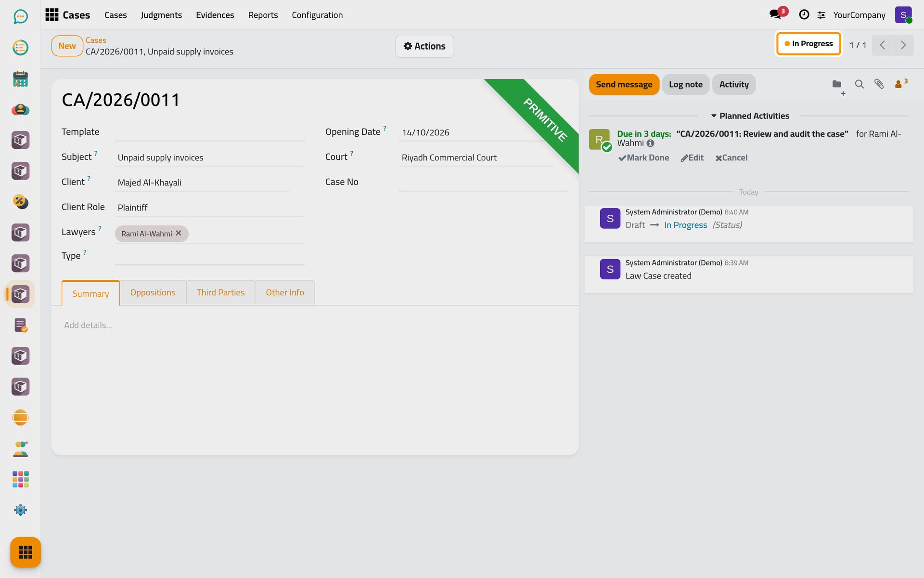This screenshot has width=924, height=578.
Task: Click activity info icon next to Wahmi
Action: [x=650, y=144]
